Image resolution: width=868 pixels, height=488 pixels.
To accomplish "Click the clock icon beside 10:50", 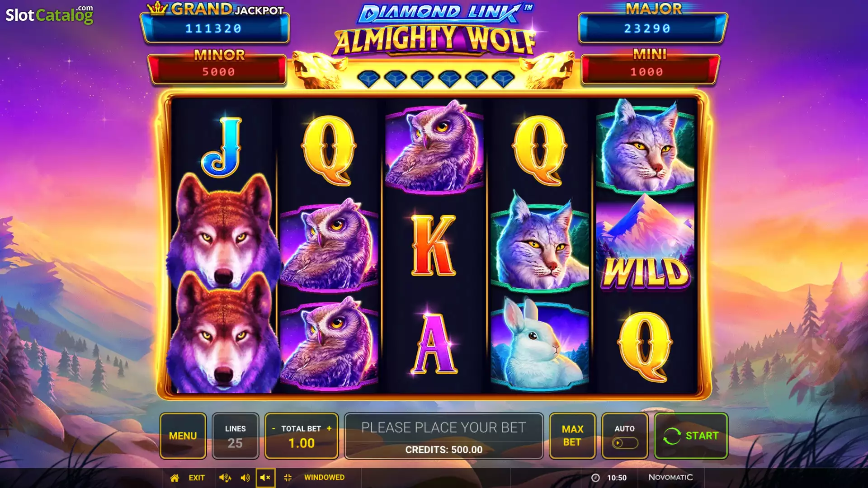I will (x=595, y=478).
